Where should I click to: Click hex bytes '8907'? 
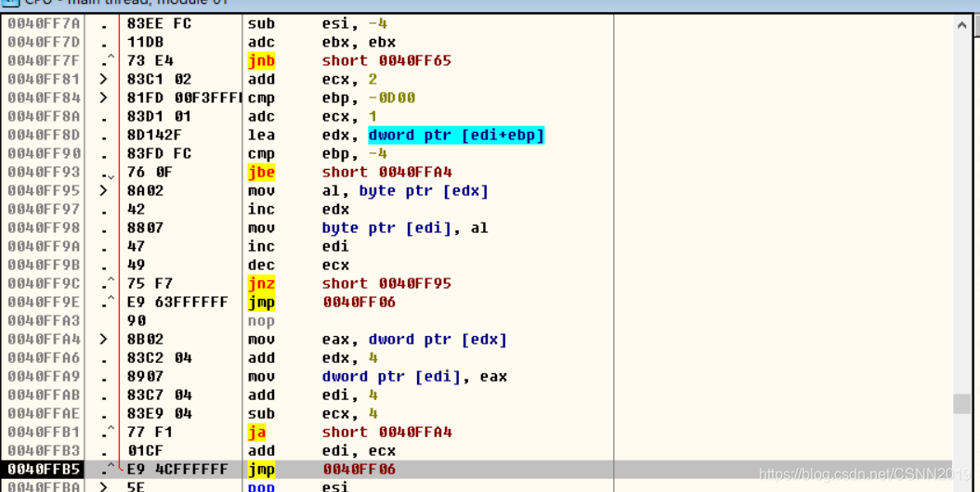(145, 377)
